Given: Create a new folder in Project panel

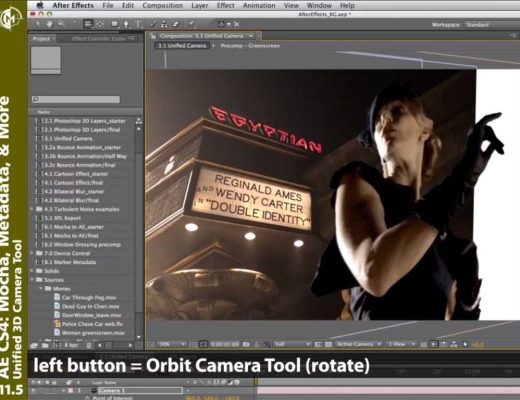Looking at the screenshot, I should click(x=46, y=345).
